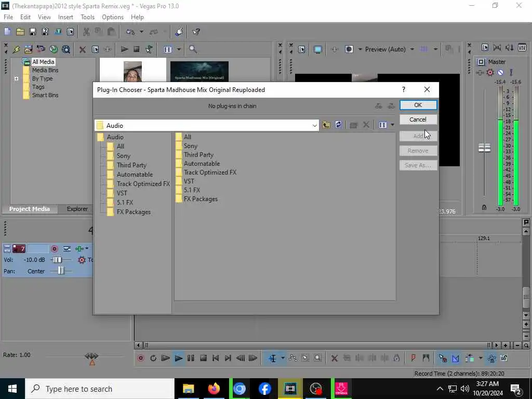This screenshot has width=532, height=399.
Task: Open the Project Media Views dropdown arrow
Action: [179, 49]
